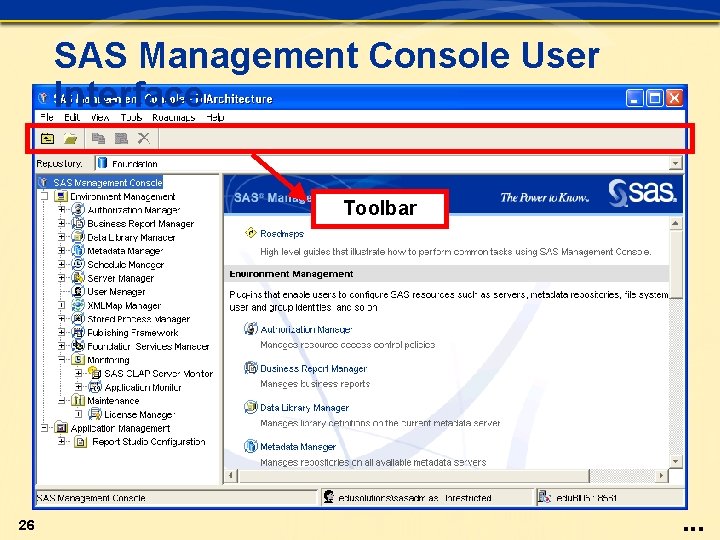Click the user icon in status bar

tap(329, 497)
